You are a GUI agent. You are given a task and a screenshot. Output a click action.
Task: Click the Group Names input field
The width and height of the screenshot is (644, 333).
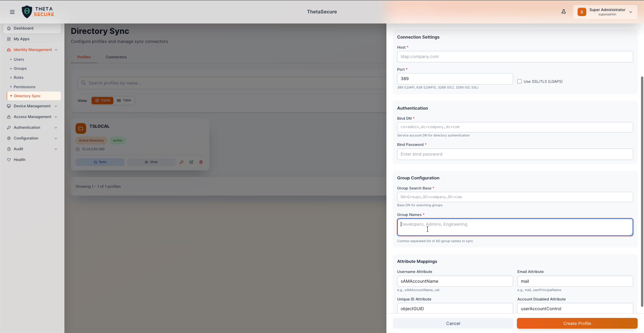click(515, 227)
